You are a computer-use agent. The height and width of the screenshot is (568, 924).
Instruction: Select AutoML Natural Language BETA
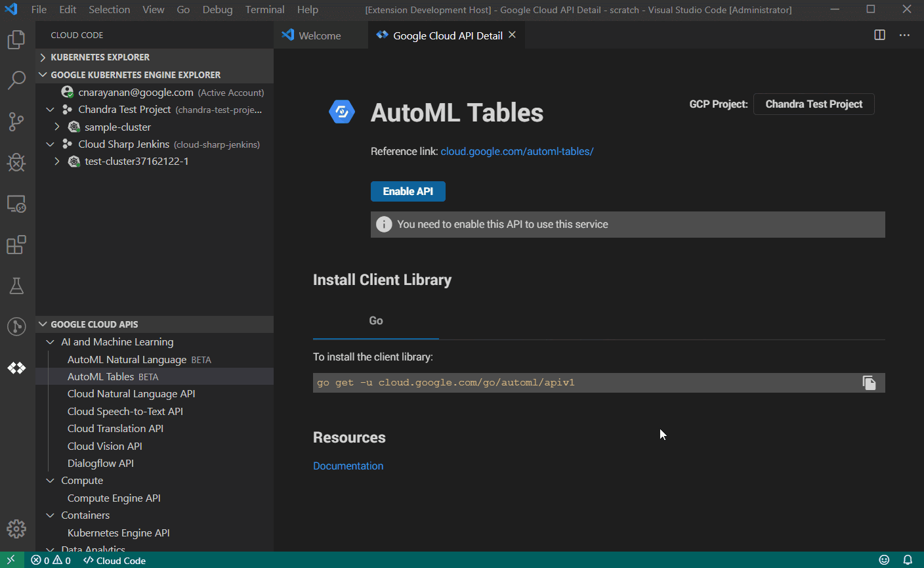pyautogui.click(x=154, y=360)
